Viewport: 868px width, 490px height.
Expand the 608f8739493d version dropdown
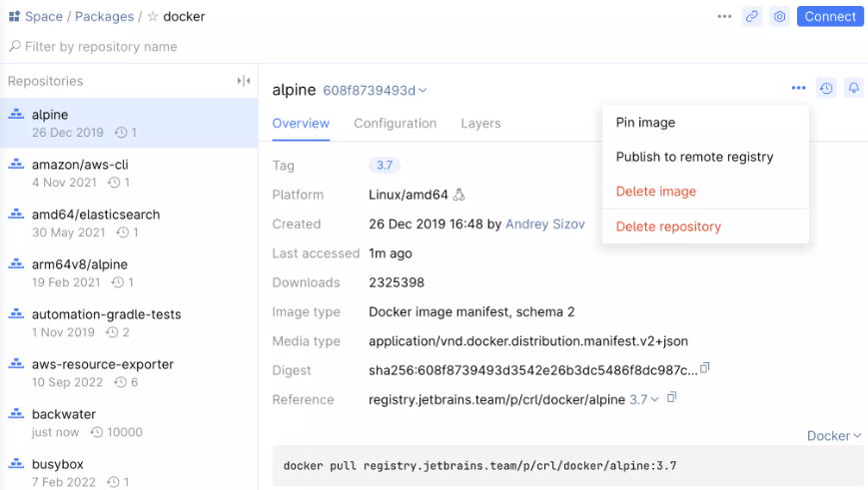click(375, 91)
